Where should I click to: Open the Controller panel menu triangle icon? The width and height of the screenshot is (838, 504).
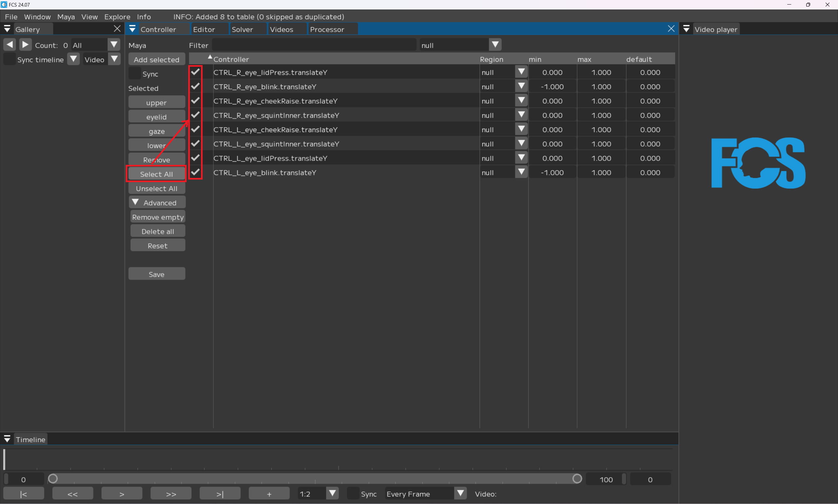133,29
